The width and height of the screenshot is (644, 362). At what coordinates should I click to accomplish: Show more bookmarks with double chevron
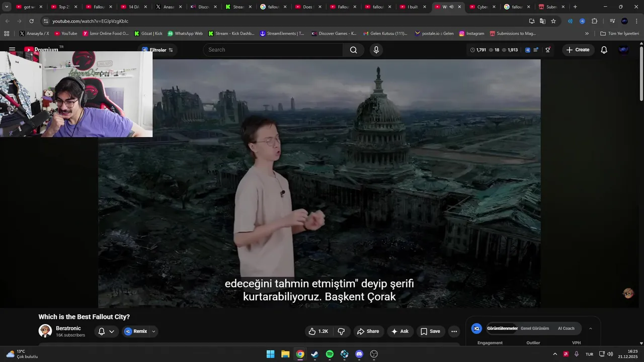click(x=587, y=33)
